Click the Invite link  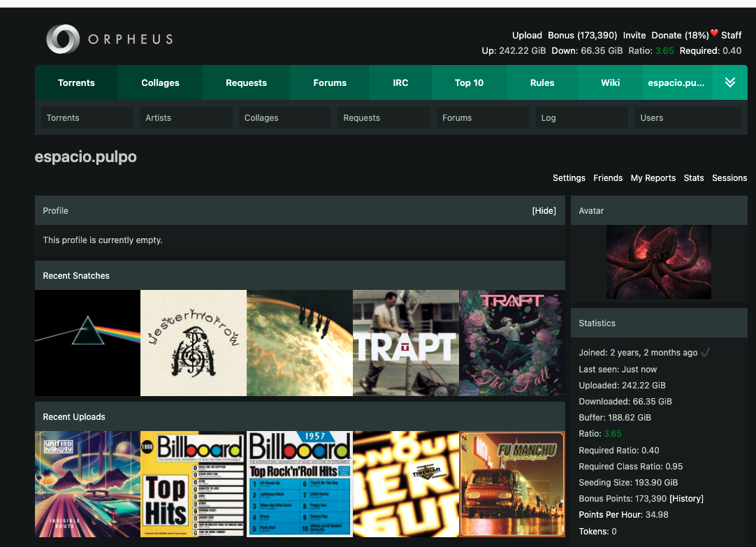click(634, 35)
